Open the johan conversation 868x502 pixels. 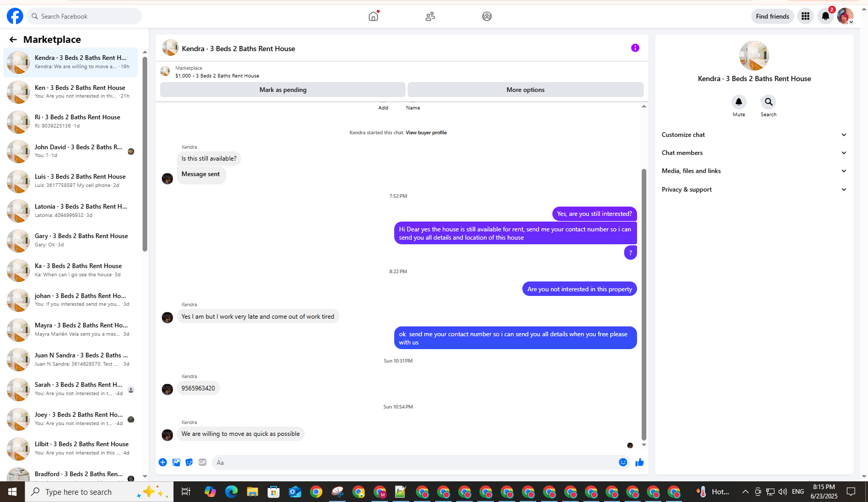coord(71,300)
